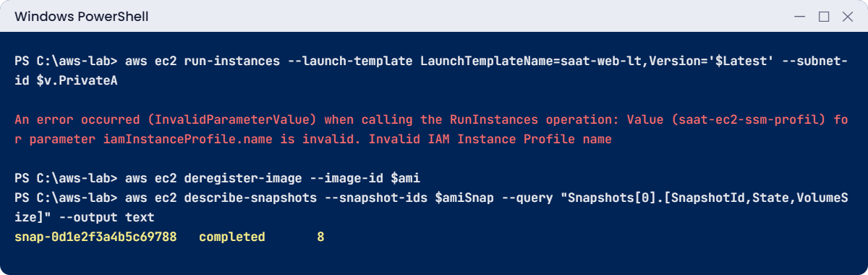Maximize the Windows PowerShell window
This screenshot has height=275, width=868.
pyautogui.click(x=823, y=16)
